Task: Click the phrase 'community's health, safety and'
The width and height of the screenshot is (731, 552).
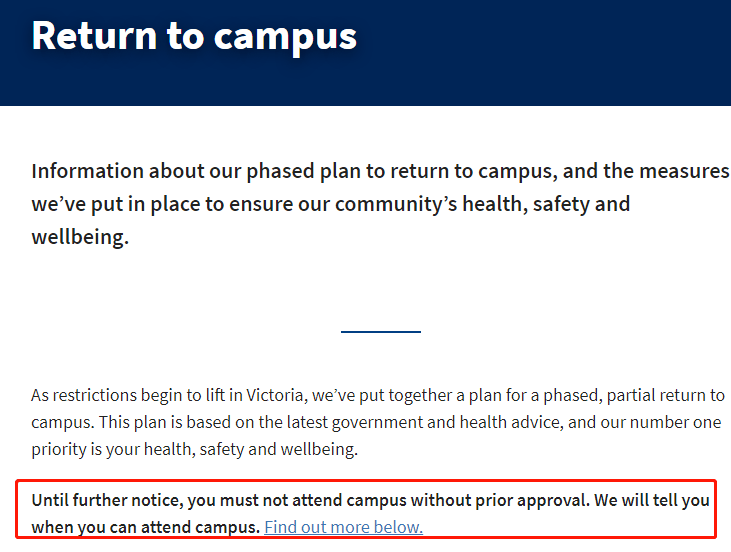Action: pos(483,204)
